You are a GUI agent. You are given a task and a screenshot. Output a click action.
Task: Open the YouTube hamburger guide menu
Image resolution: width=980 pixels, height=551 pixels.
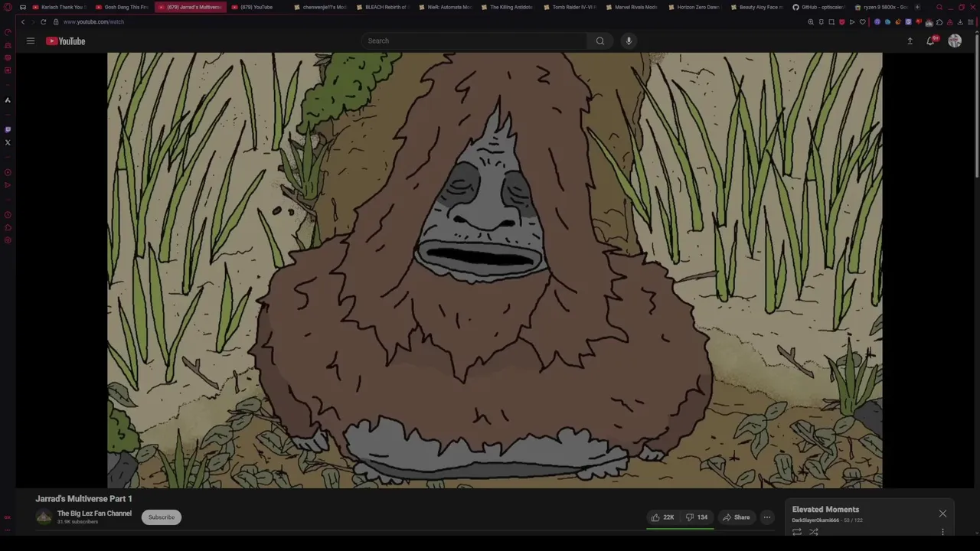click(31, 41)
